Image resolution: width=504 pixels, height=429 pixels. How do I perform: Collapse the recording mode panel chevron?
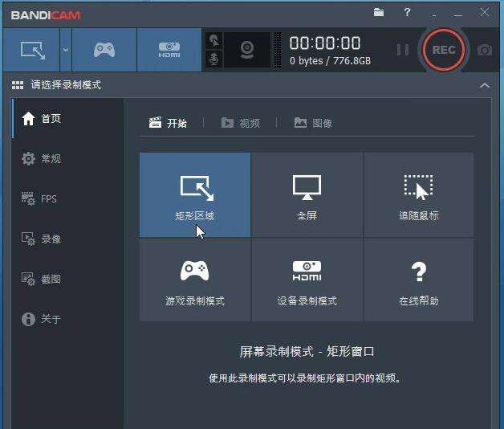click(x=485, y=85)
